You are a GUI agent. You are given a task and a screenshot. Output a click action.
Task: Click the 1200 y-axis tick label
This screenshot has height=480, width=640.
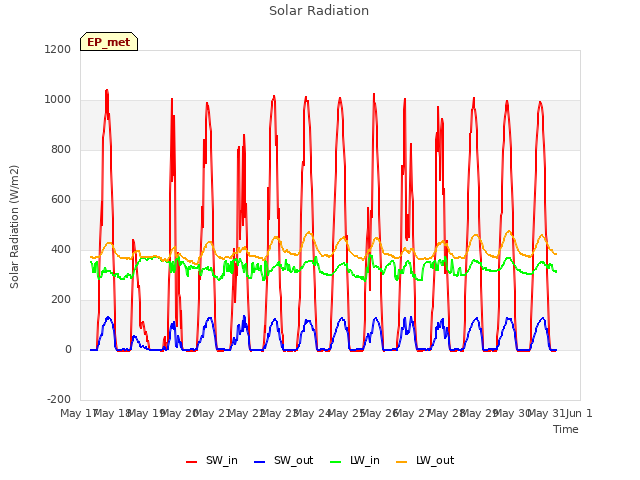(x=58, y=49)
